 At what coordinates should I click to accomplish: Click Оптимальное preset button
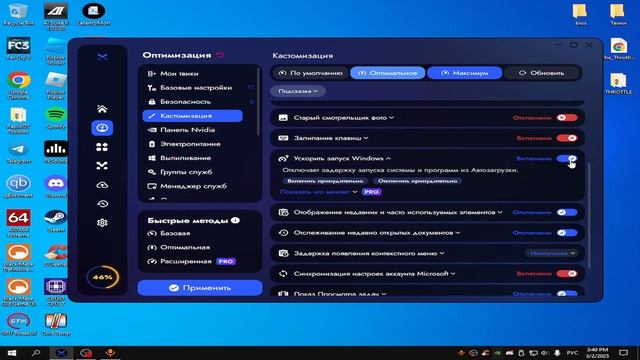(388, 73)
